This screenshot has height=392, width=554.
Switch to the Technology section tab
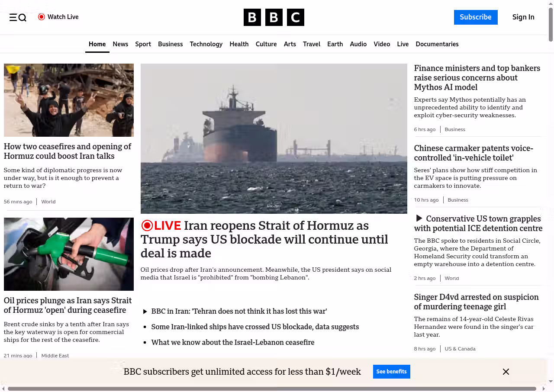tap(206, 44)
